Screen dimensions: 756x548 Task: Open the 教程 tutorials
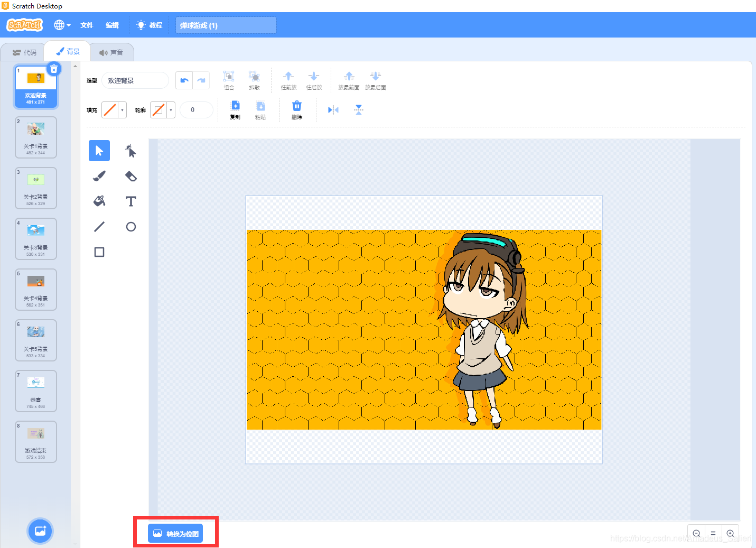click(x=150, y=25)
